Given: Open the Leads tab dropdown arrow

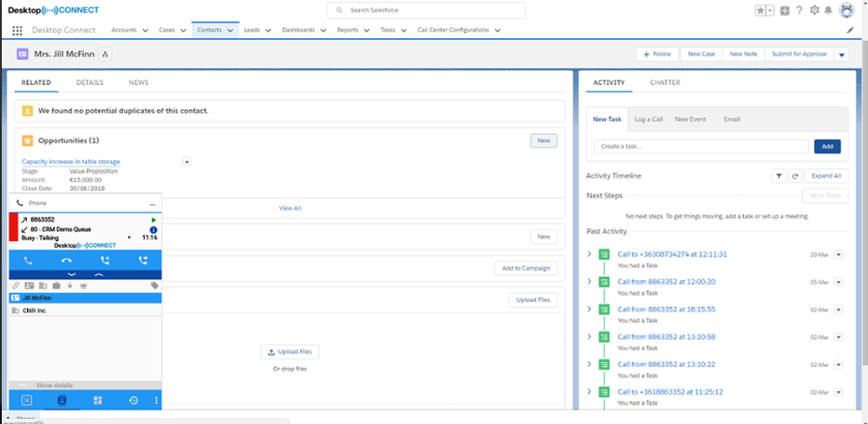Looking at the screenshot, I should pyautogui.click(x=268, y=30).
